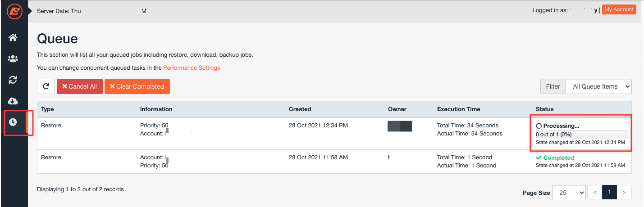Open the Restore and Download sidebar icon
Image resolution: width=644 pixels, height=207 pixels.
point(13,80)
